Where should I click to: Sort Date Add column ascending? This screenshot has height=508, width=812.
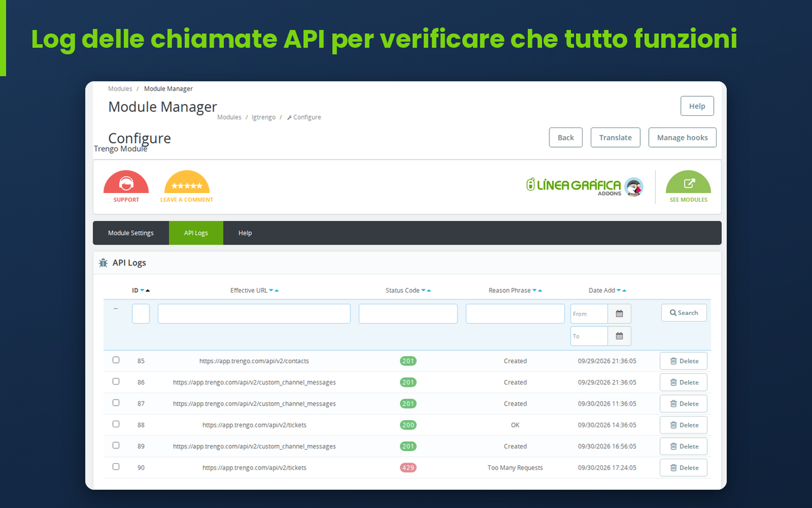pos(625,291)
